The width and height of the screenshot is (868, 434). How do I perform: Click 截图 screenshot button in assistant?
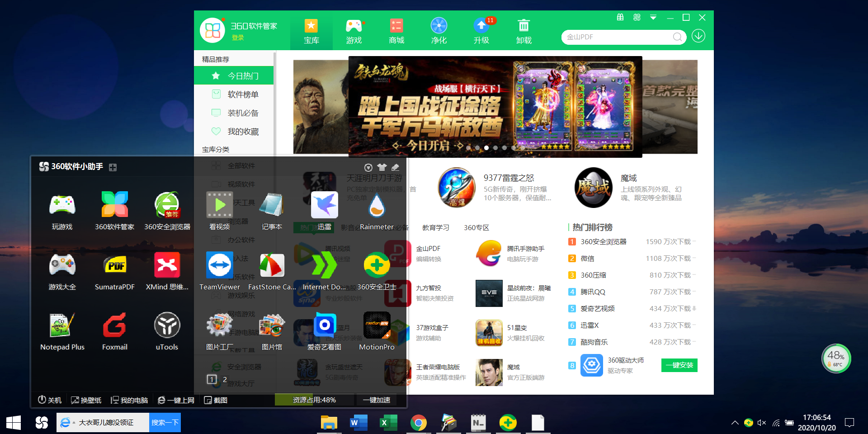[x=216, y=400]
